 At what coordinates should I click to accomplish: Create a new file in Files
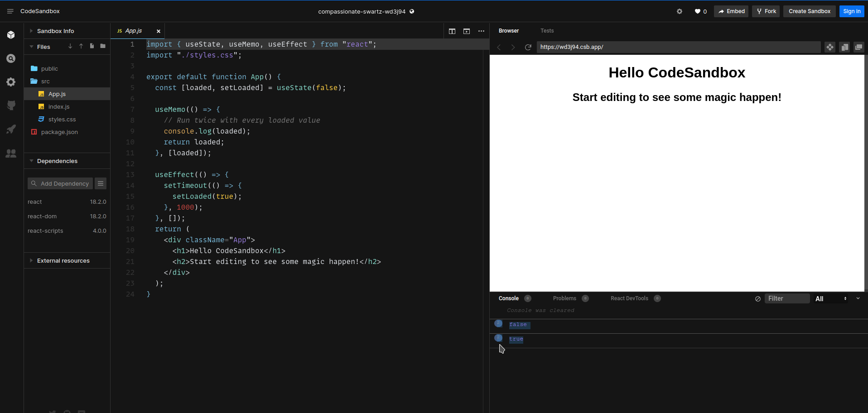click(92, 46)
